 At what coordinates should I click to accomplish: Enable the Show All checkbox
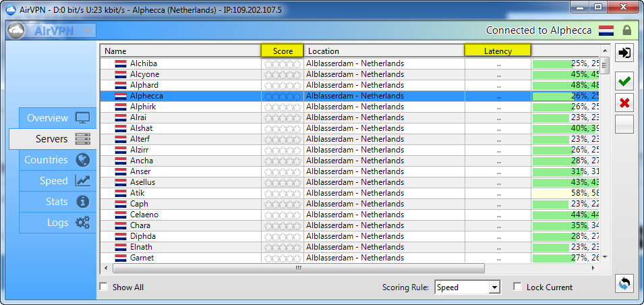(104, 287)
